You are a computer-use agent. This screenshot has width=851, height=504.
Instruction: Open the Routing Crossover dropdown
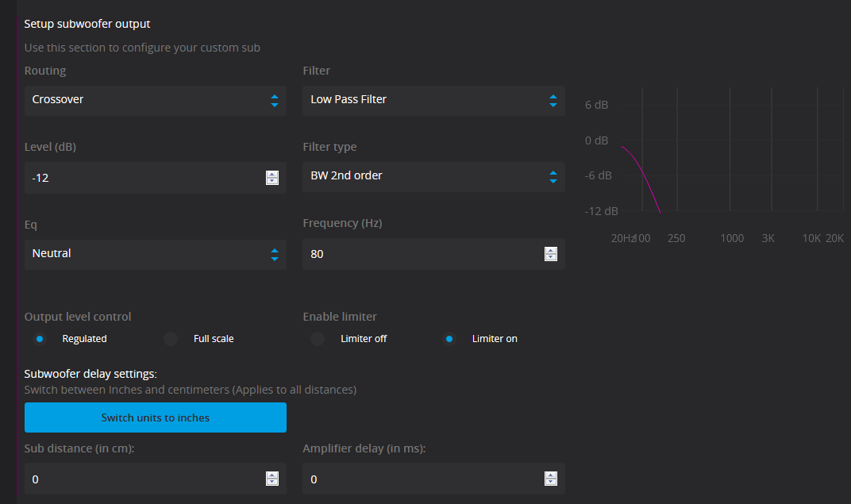tap(155, 100)
